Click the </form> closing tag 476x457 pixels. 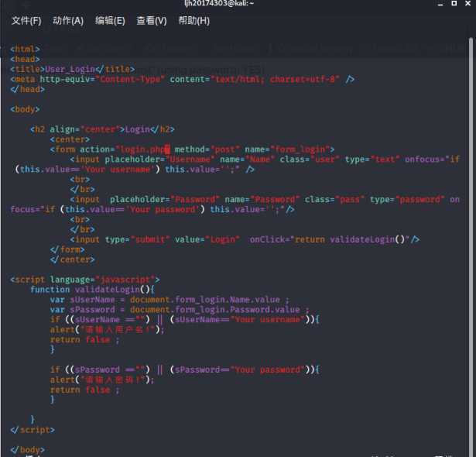click(x=67, y=249)
